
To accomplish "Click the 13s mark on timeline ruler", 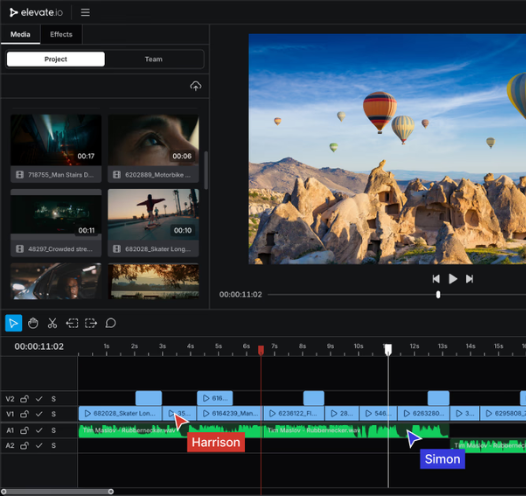I will click(442, 346).
